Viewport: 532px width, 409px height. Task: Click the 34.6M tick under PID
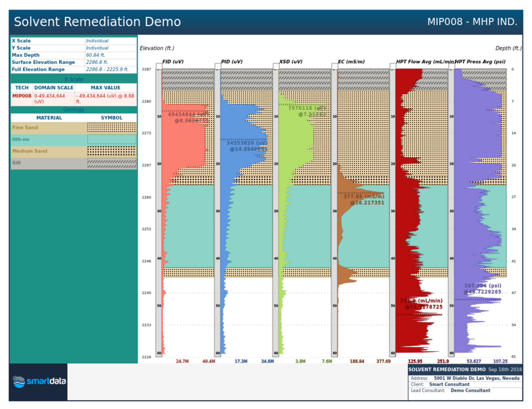pos(267,361)
